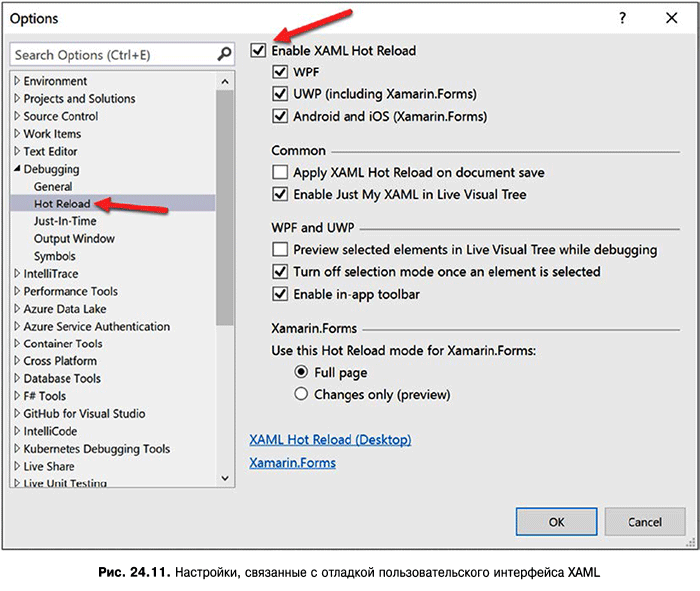Toggle the WPF checkbox
700x591 pixels.
tap(280, 72)
